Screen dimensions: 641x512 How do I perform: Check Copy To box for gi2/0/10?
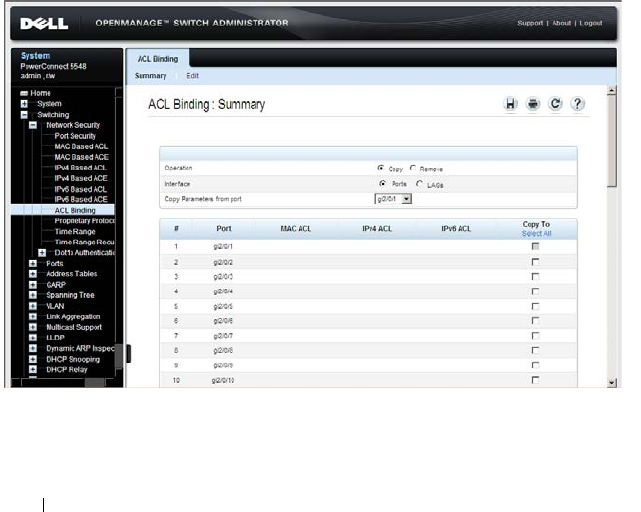point(535,380)
